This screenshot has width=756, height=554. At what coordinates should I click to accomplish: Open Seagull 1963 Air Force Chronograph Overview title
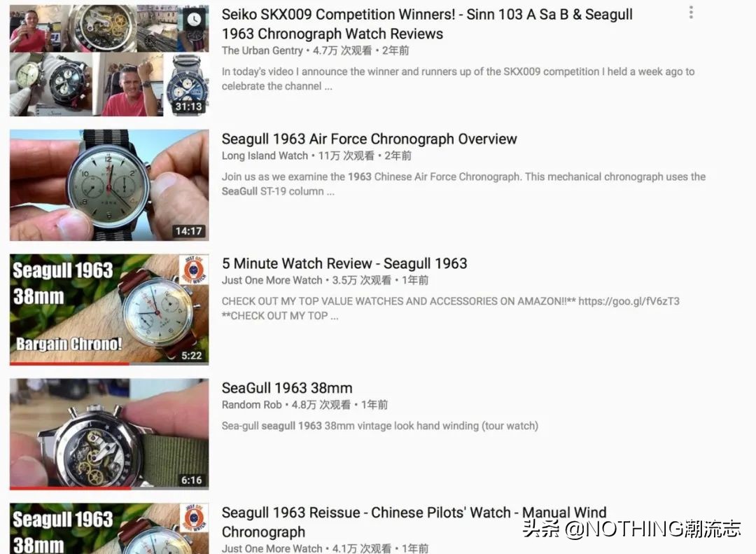click(x=370, y=139)
